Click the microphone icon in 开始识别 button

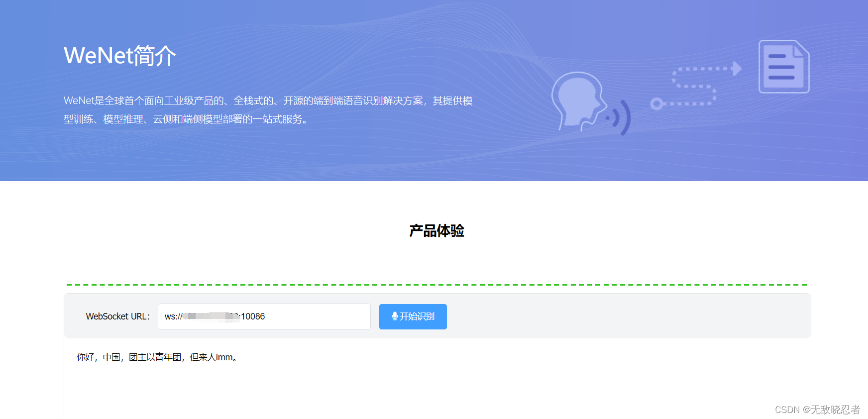point(395,316)
